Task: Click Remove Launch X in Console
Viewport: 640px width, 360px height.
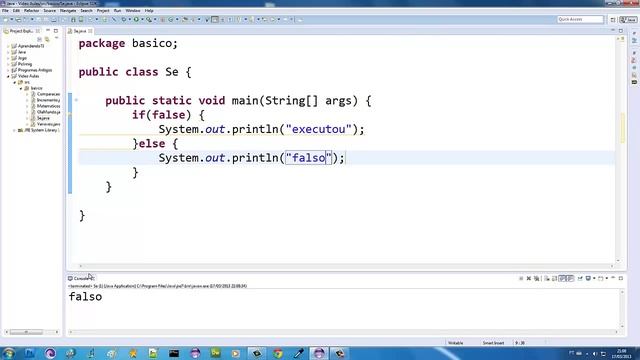Action: 529,278
